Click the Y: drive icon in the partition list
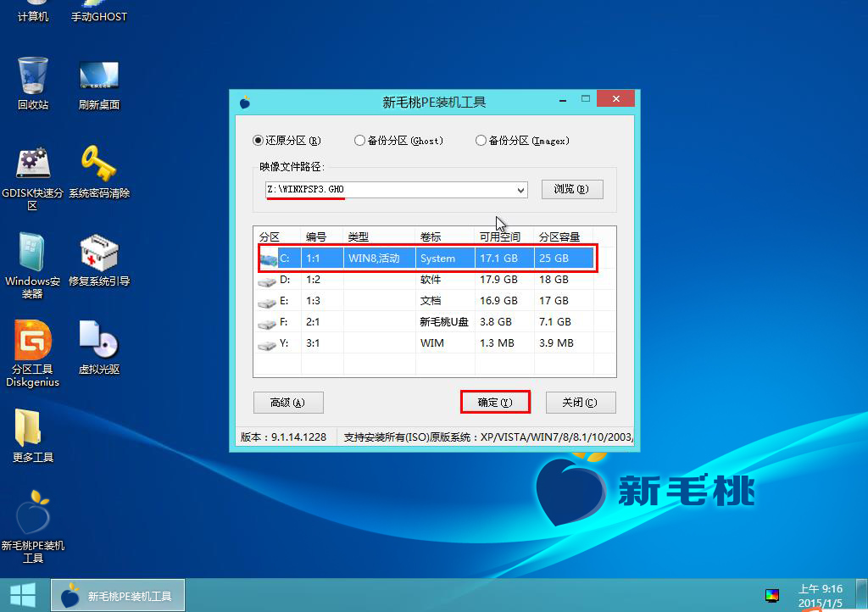 (x=267, y=344)
